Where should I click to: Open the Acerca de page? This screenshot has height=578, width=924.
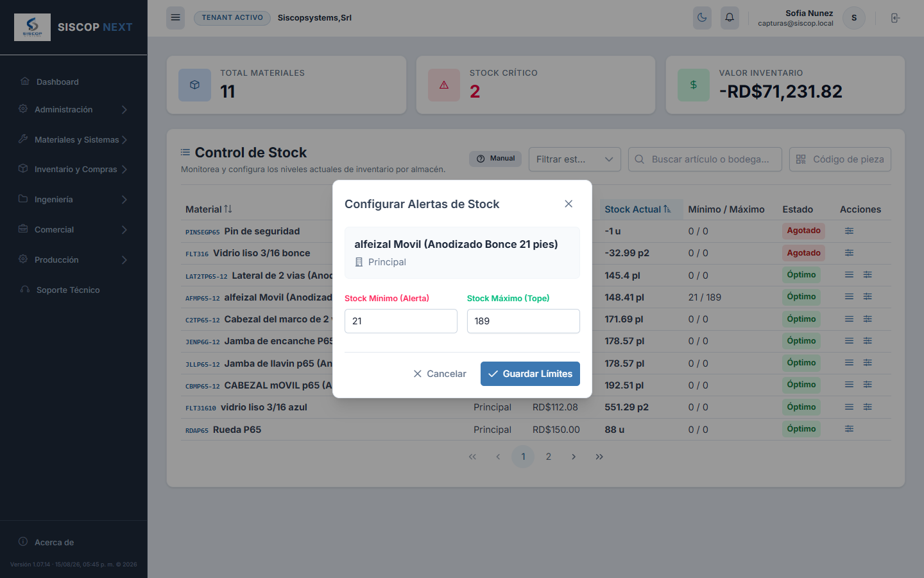(x=74, y=542)
